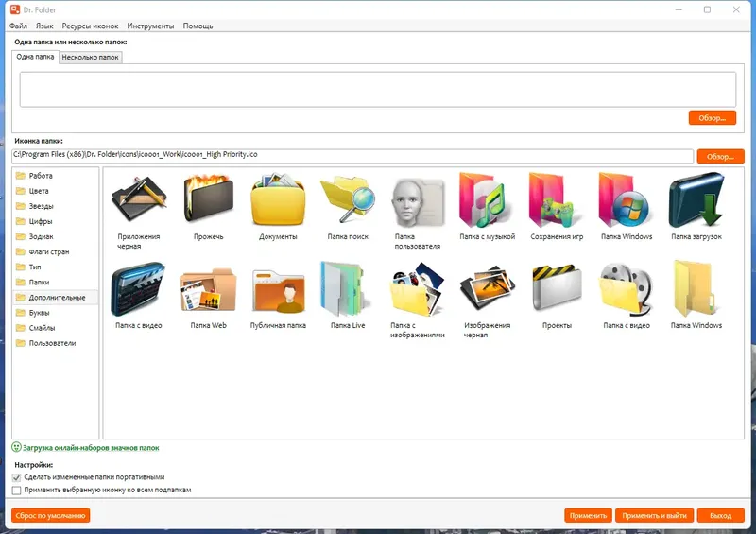Image resolution: width=756 pixels, height=534 pixels.
Task: Pick the Сохранения игр gamepad icon
Action: (557, 199)
